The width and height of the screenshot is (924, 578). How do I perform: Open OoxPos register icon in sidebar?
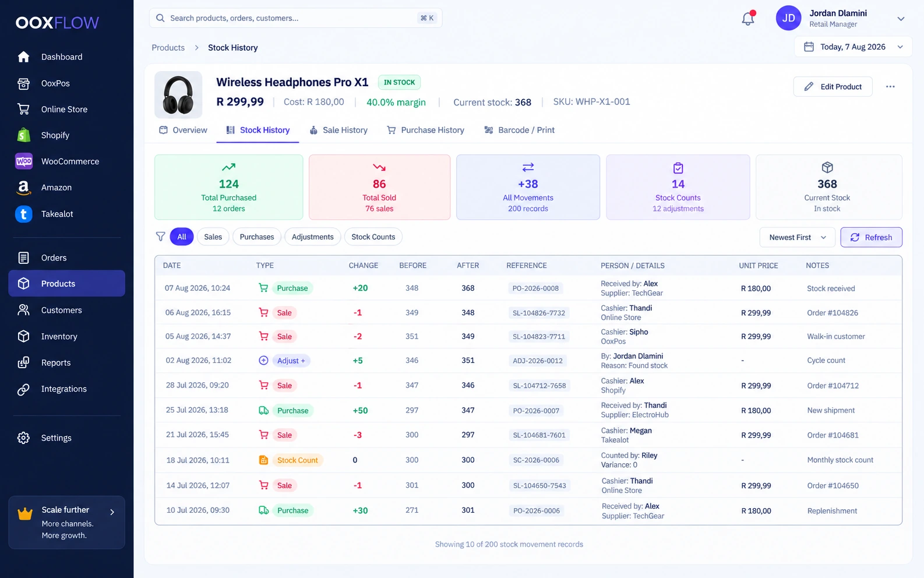23,83
